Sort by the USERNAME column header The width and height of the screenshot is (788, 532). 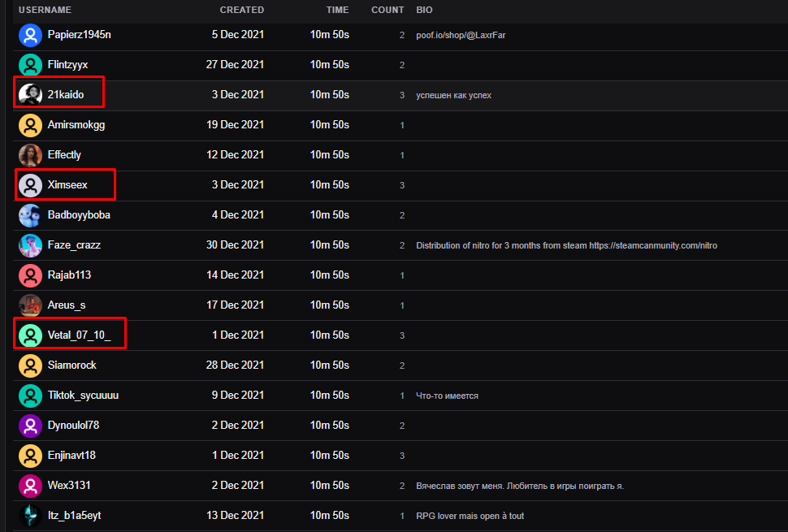coord(45,10)
